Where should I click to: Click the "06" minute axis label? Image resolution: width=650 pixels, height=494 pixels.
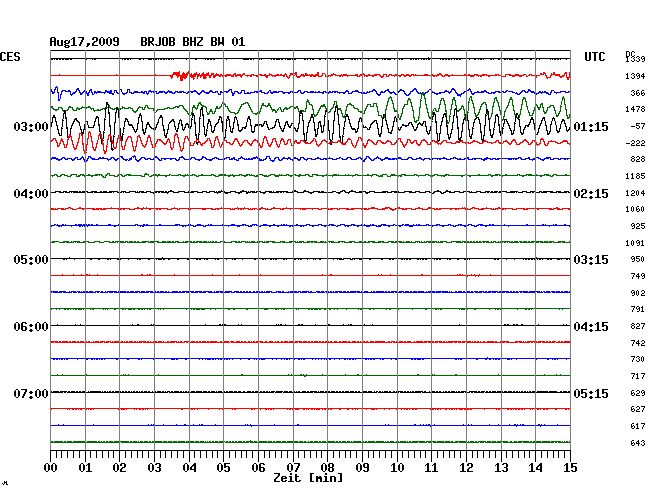[258, 468]
